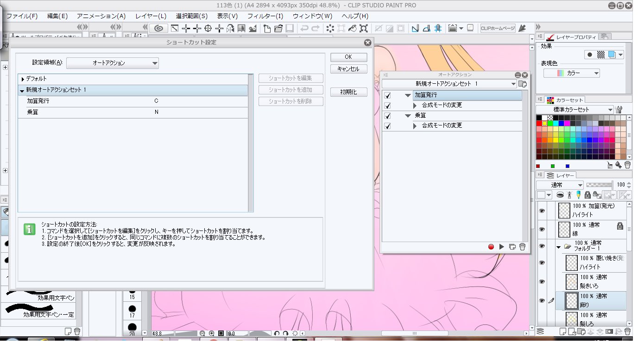
Task: Pick the pure red swatch in color set
Action: (539, 124)
